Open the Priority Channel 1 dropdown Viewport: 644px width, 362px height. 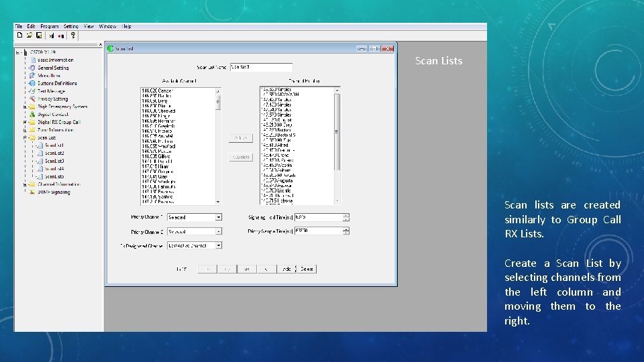(x=219, y=217)
